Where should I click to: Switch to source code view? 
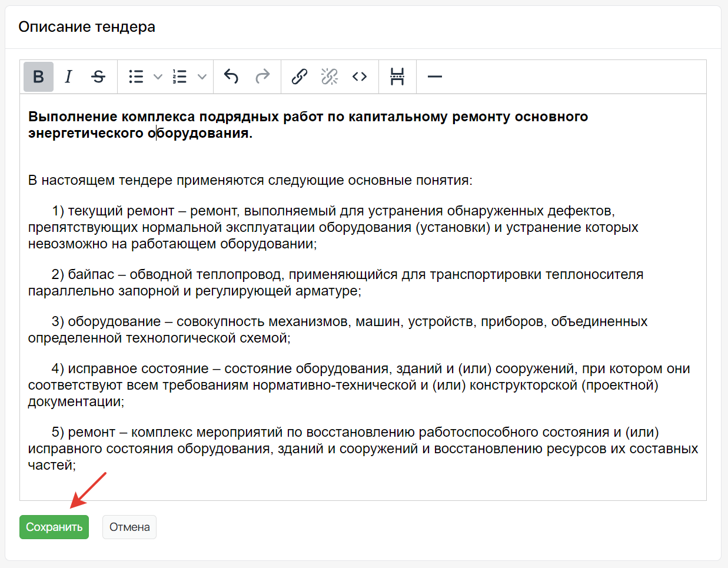(x=360, y=77)
